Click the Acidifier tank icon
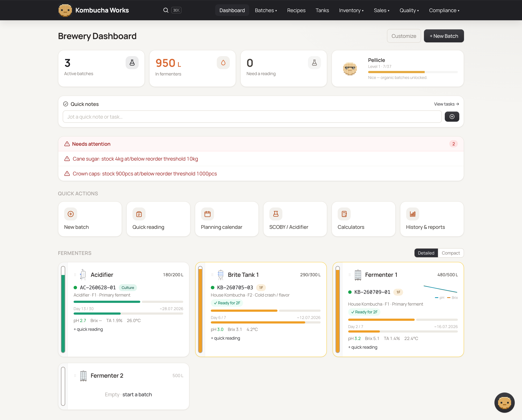 pyautogui.click(x=83, y=275)
